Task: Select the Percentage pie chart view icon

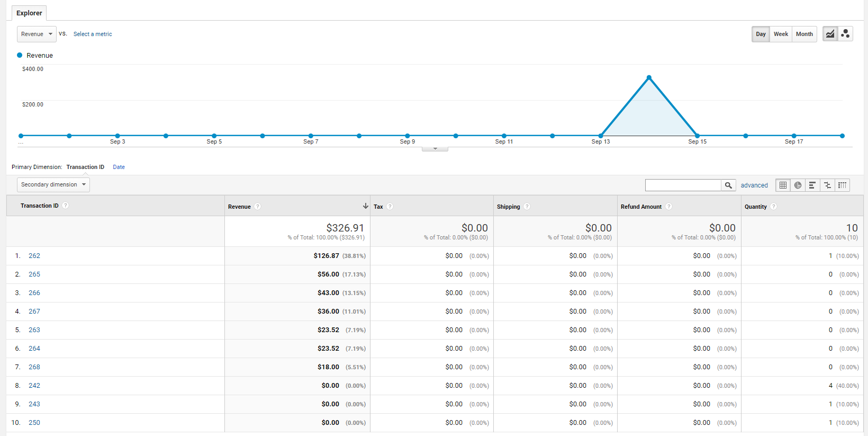Action: click(x=798, y=185)
